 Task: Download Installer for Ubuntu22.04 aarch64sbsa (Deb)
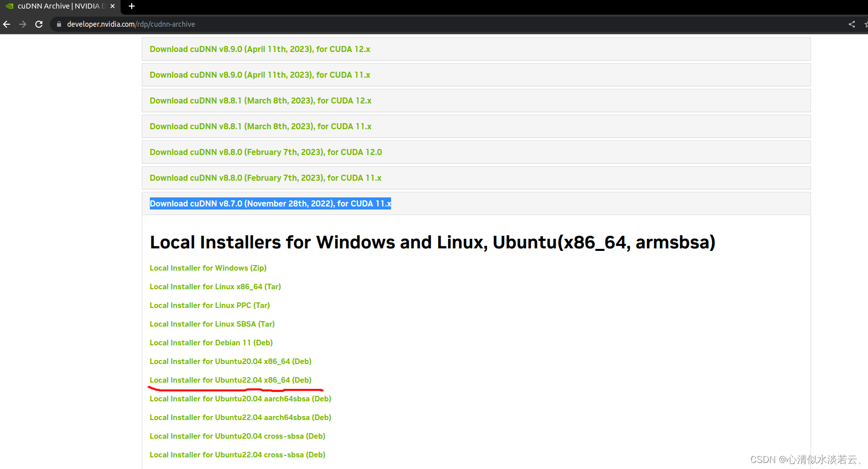click(241, 418)
